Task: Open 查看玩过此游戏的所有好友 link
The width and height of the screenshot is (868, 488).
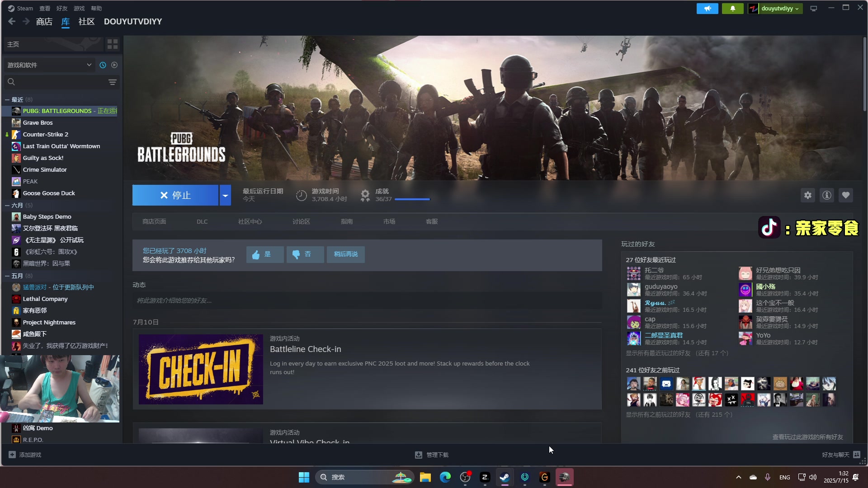Action: pos(807,437)
